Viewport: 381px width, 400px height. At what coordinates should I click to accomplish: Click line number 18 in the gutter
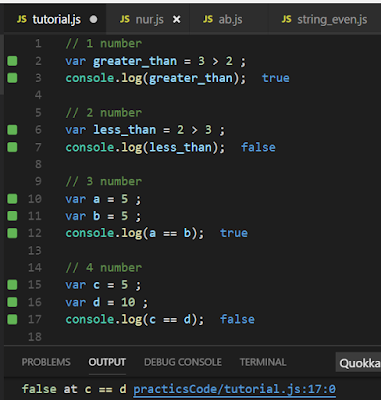[35, 337]
